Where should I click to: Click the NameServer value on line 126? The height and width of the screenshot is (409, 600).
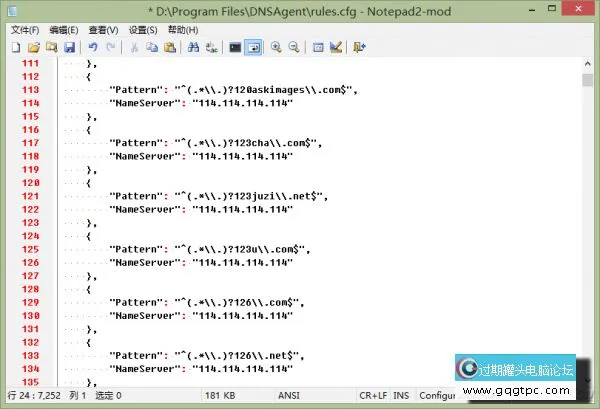(x=243, y=262)
